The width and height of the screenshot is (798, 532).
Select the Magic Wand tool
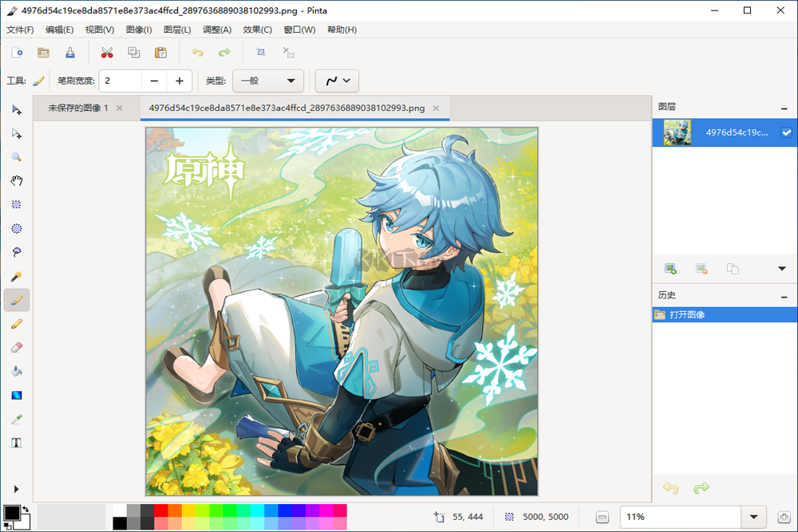[x=16, y=276]
